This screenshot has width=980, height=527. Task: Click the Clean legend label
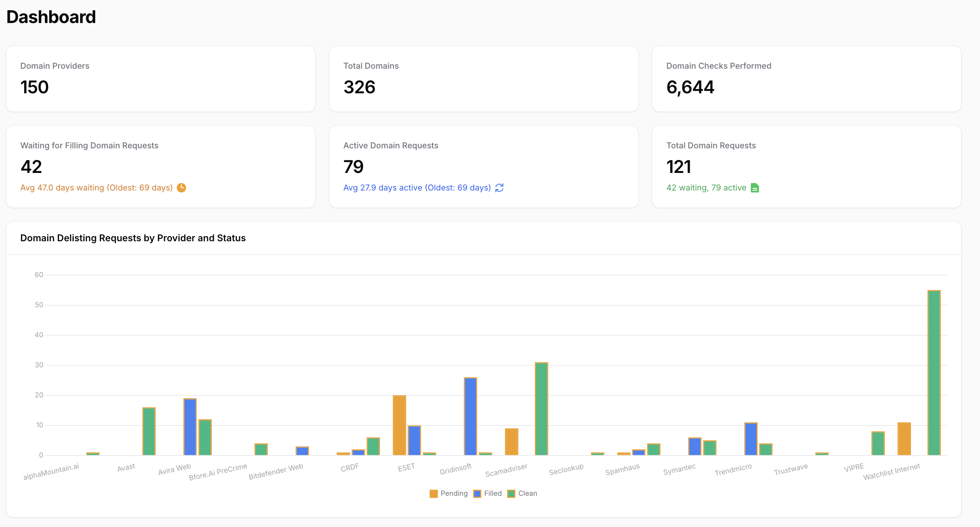(527, 493)
